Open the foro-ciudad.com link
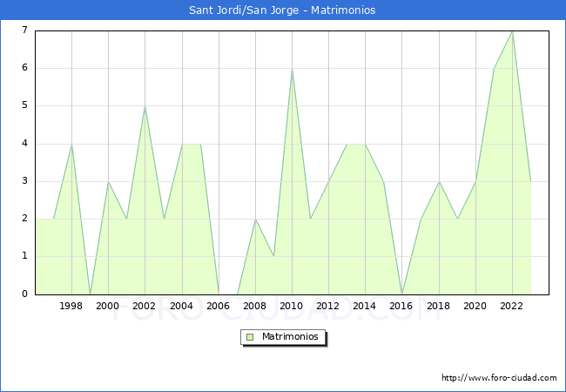The image size is (566, 392). pos(499,378)
